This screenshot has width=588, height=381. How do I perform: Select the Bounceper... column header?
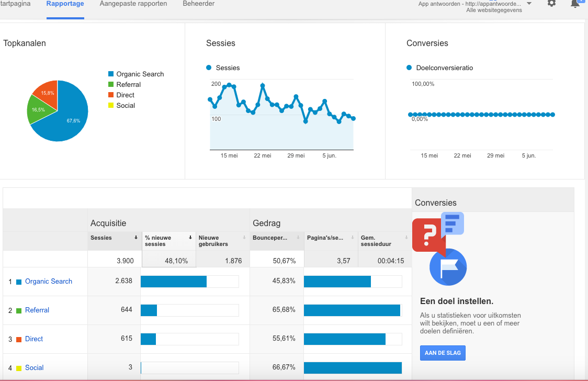(277, 241)
